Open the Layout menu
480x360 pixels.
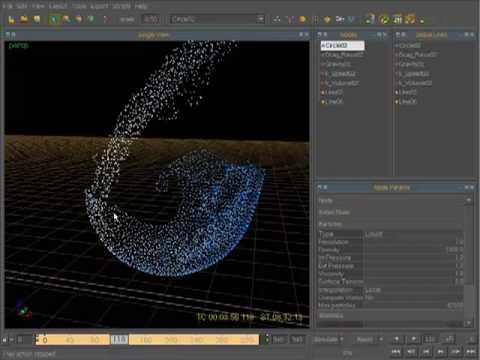pos(58,6)
